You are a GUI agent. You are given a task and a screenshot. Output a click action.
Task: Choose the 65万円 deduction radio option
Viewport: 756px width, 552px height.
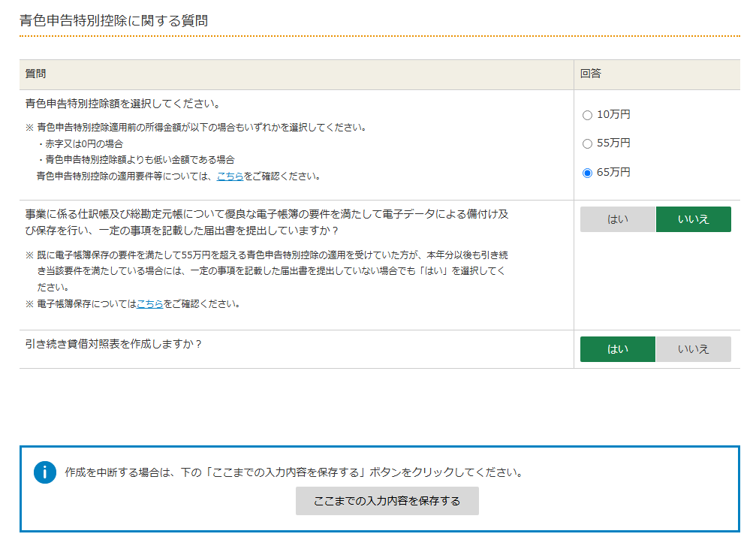coord(587,173)
